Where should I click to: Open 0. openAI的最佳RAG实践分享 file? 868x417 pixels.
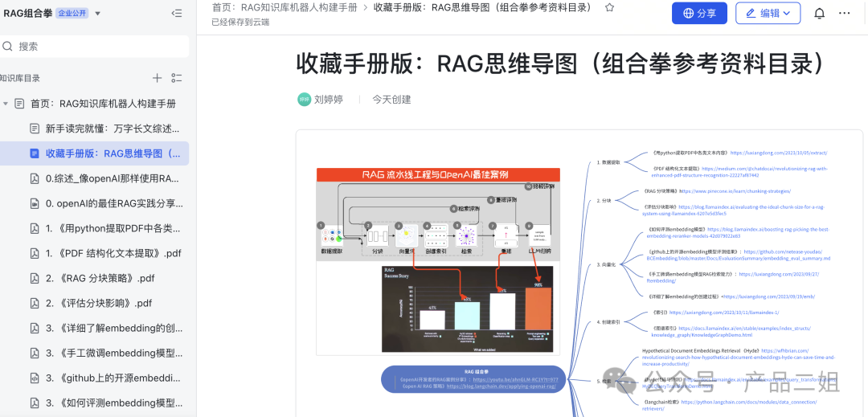click(114, 203)
